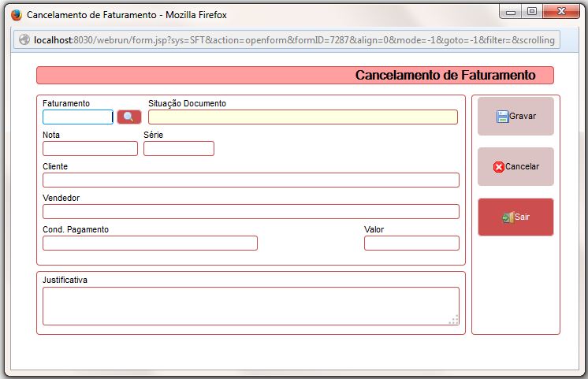
Task: Click the 'Faturamento' field label
Action: tap(66, 103)
